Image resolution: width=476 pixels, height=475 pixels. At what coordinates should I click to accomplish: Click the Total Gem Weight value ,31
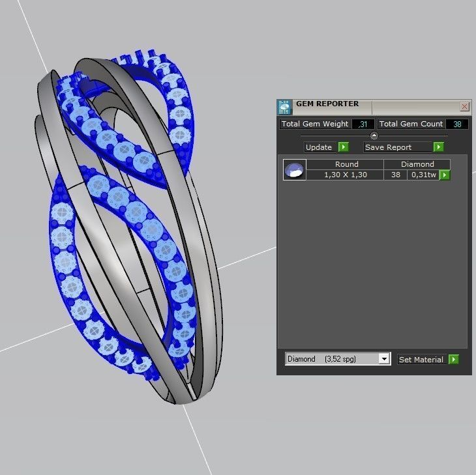point(363,124)
